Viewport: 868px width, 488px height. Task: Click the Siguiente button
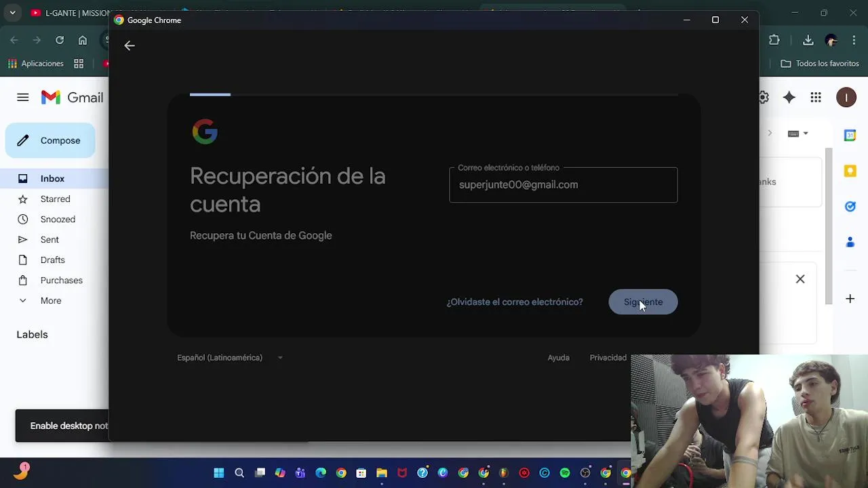(x=643, y=302)
